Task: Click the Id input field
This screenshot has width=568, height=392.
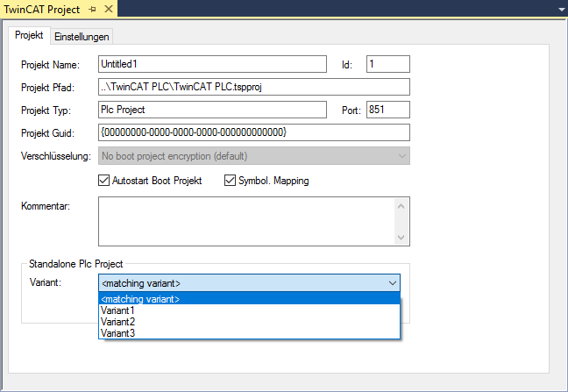Action: tap(388, 64)
